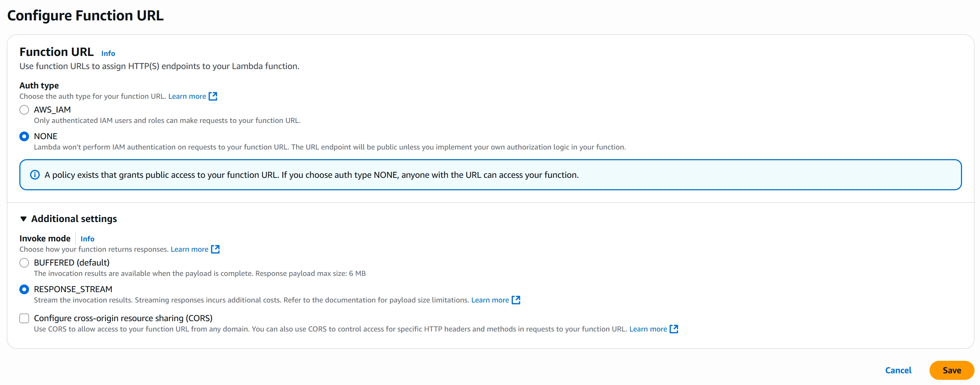Screen dimensions: 980x385
Task: Open Info link next to Invoke mode
Action: (87, 239)
